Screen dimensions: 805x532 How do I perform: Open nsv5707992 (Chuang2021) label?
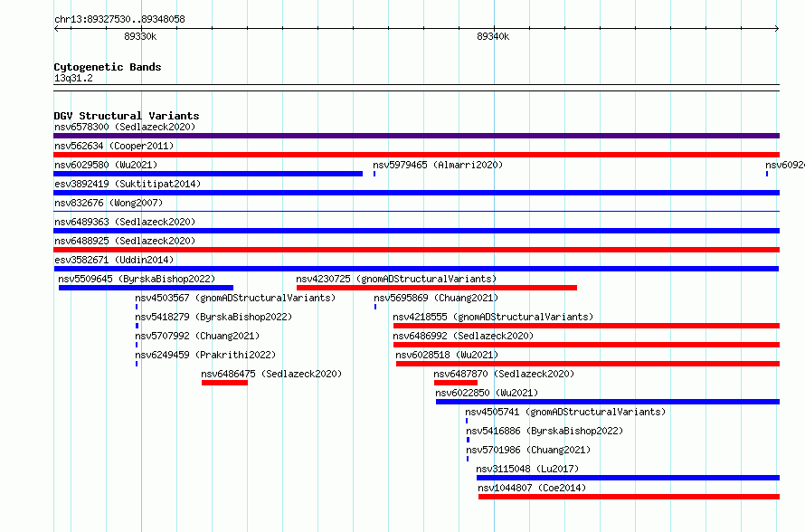[x=197, y=336]
